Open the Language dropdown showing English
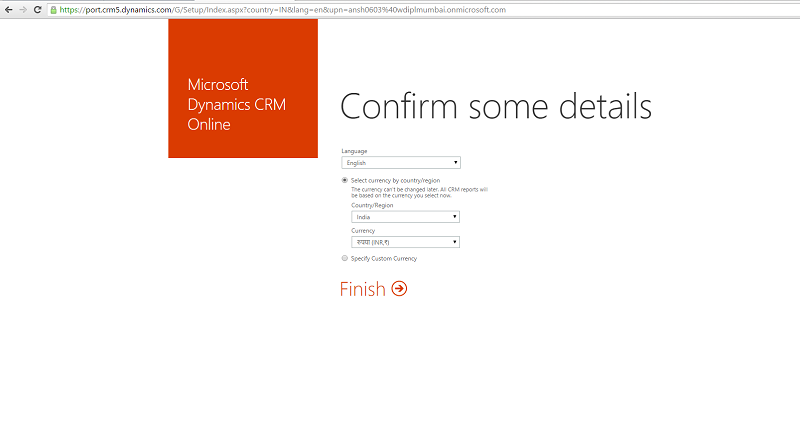 401,163
